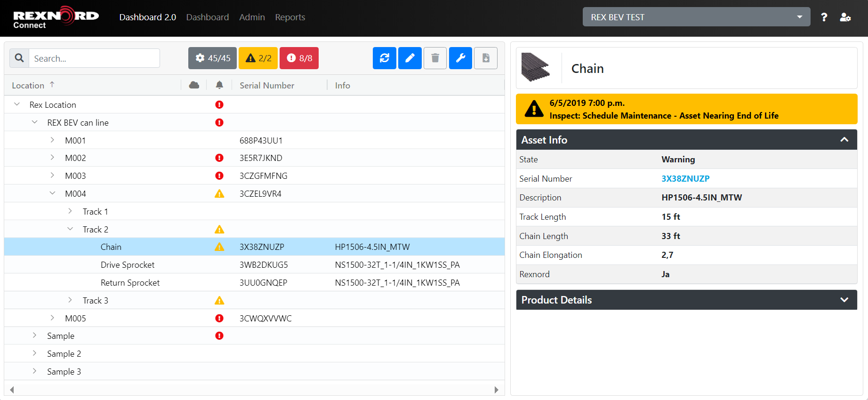The image size is (868, 400).
Task: Click the search magnifier icon
Action: click(19, 58)
